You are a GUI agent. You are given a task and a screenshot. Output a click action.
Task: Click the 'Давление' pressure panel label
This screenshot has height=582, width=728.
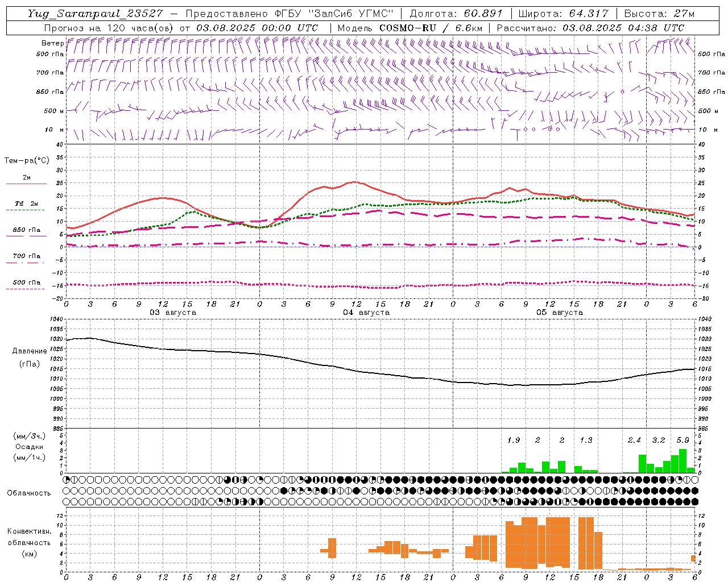(30, 351)
